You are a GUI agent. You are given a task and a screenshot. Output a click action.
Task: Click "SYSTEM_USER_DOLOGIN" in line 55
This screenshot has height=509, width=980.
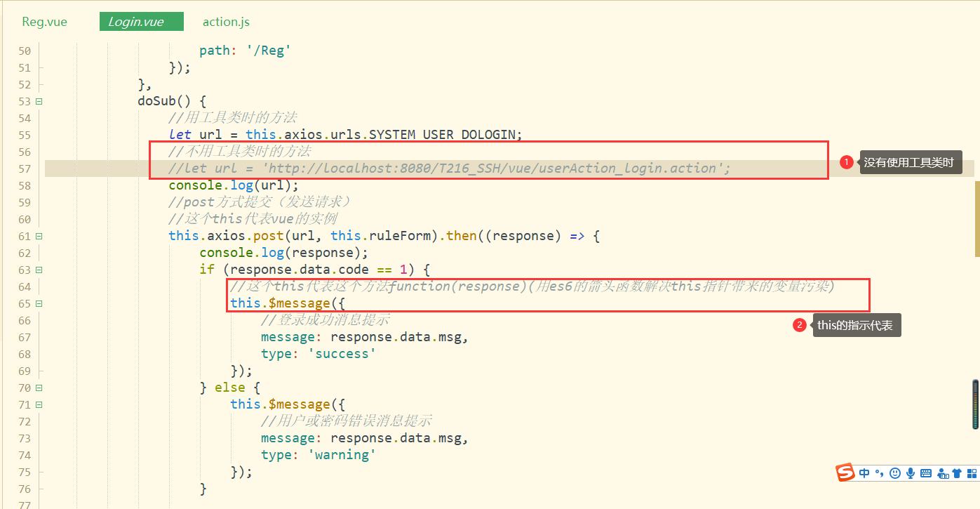(443, 135)
